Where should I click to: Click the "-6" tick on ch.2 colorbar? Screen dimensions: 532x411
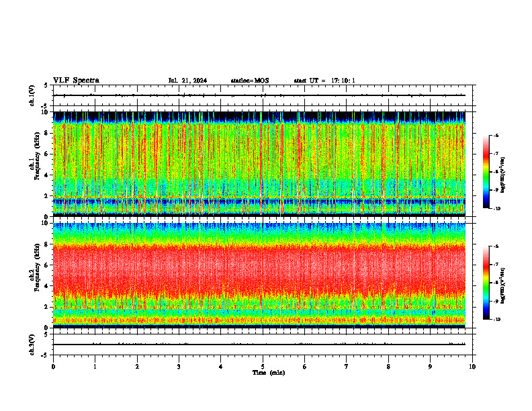(x=496, y=246)
